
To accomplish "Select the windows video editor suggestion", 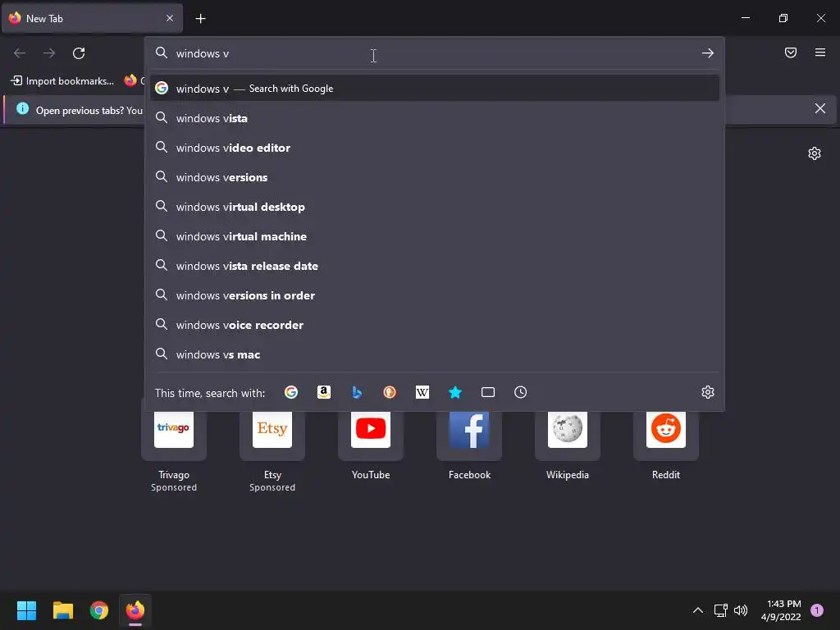I will (435, 148).
